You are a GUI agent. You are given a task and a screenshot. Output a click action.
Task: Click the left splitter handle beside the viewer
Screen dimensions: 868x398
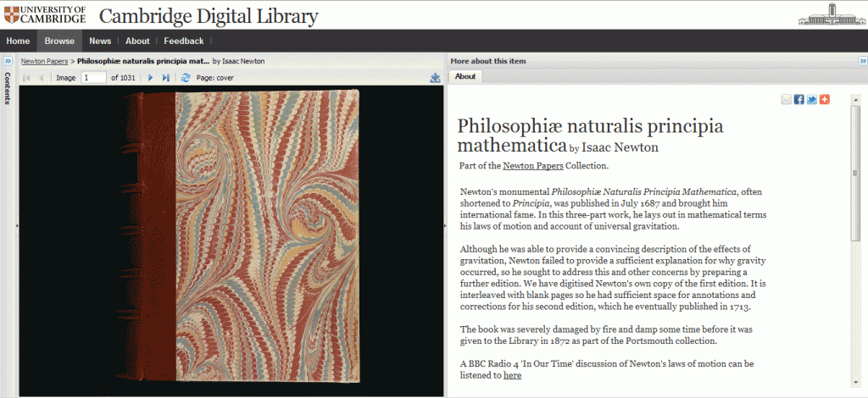[x=17, y=225]
